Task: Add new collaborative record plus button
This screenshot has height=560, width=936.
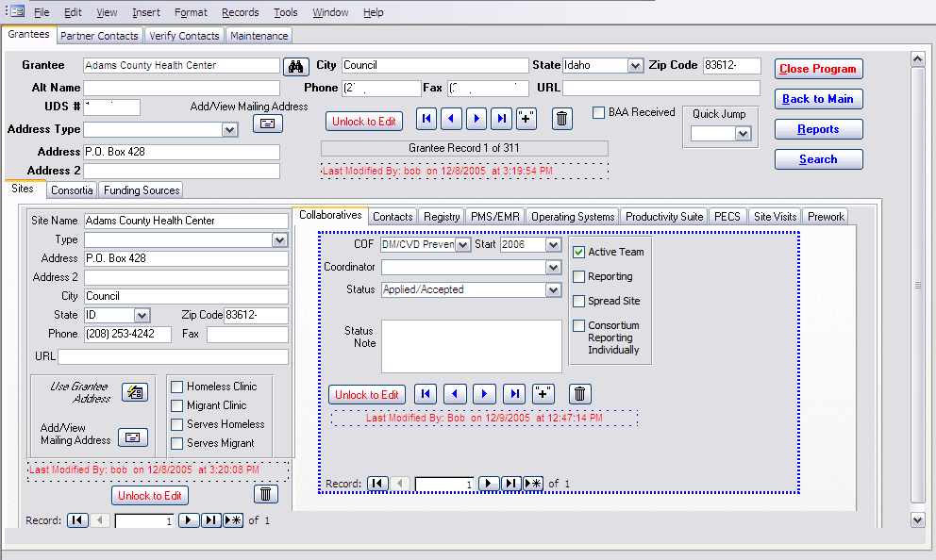Action: click(543, 394)
